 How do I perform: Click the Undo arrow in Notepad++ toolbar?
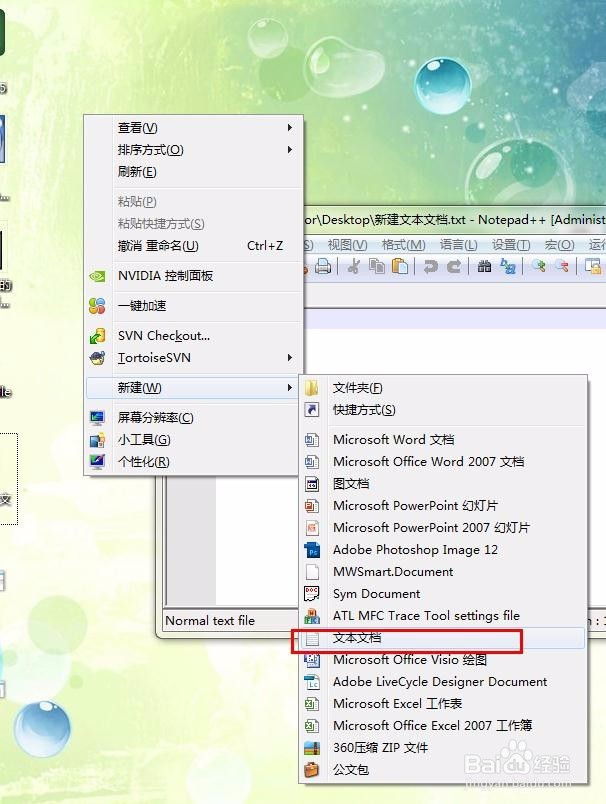point(431,266)
